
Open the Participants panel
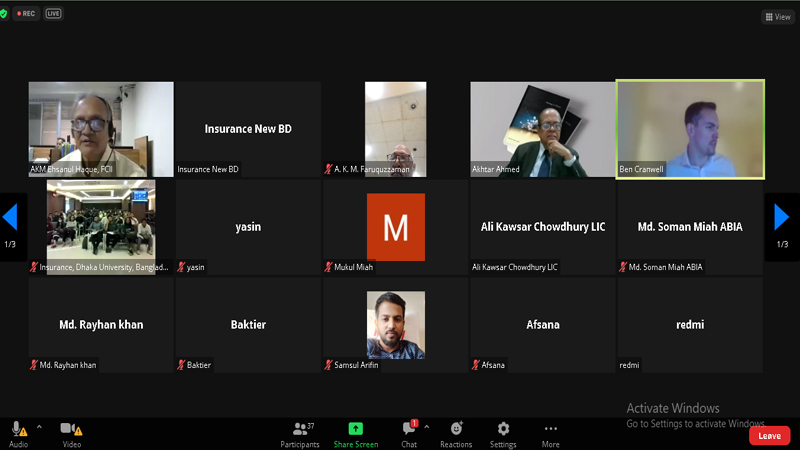pyautogui.click(x=300, y=434)
